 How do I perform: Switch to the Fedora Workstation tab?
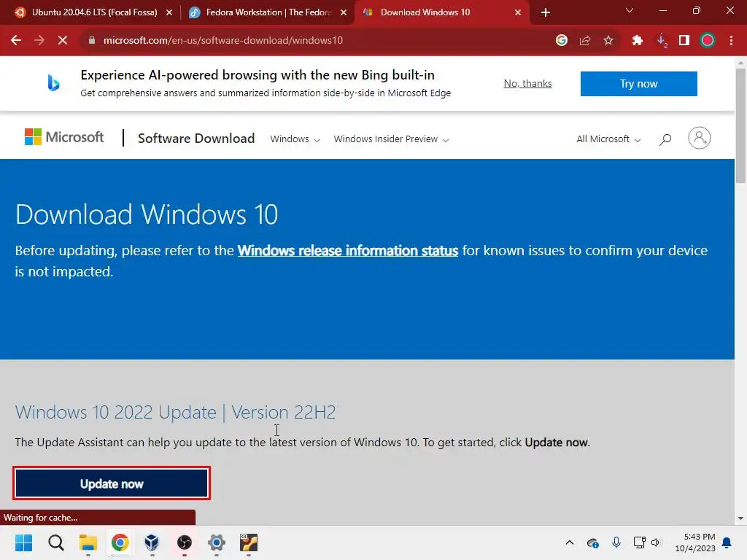pos(267,12)
